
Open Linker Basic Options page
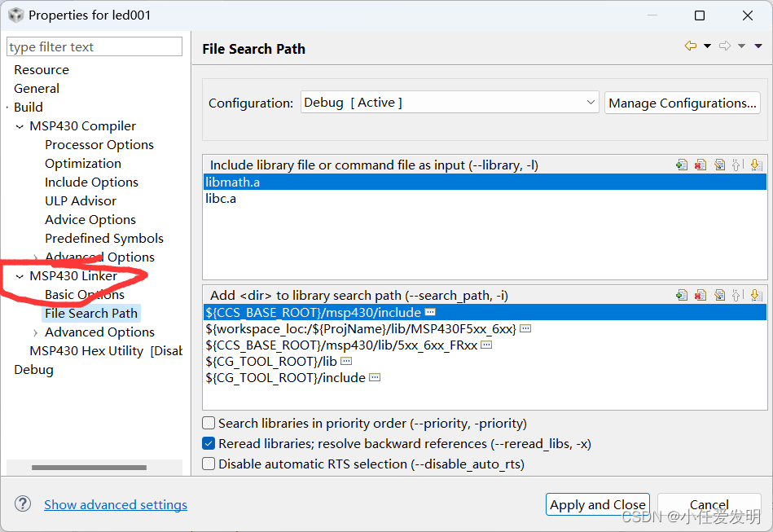point(84,295)
